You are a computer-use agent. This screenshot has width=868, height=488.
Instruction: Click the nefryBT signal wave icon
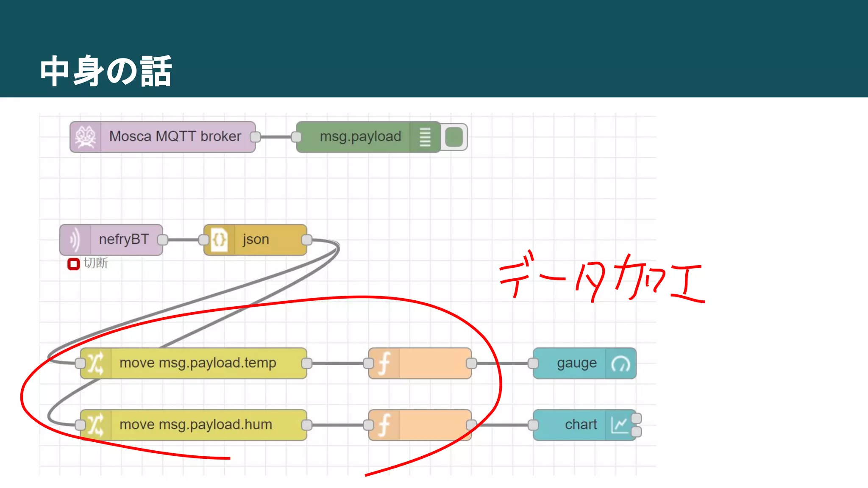(75, 240)
